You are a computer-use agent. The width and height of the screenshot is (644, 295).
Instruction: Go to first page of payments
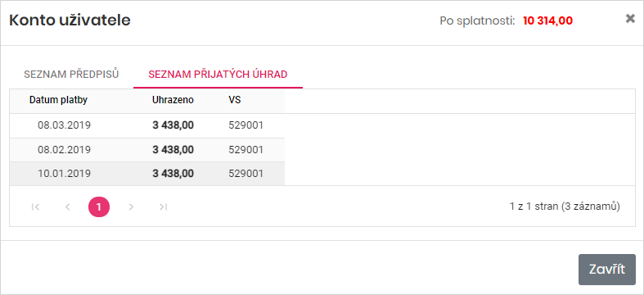click(35, 207)
